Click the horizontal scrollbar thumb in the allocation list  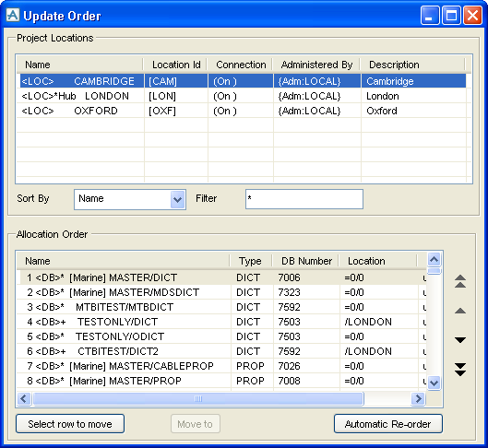(x=198, y=398)
